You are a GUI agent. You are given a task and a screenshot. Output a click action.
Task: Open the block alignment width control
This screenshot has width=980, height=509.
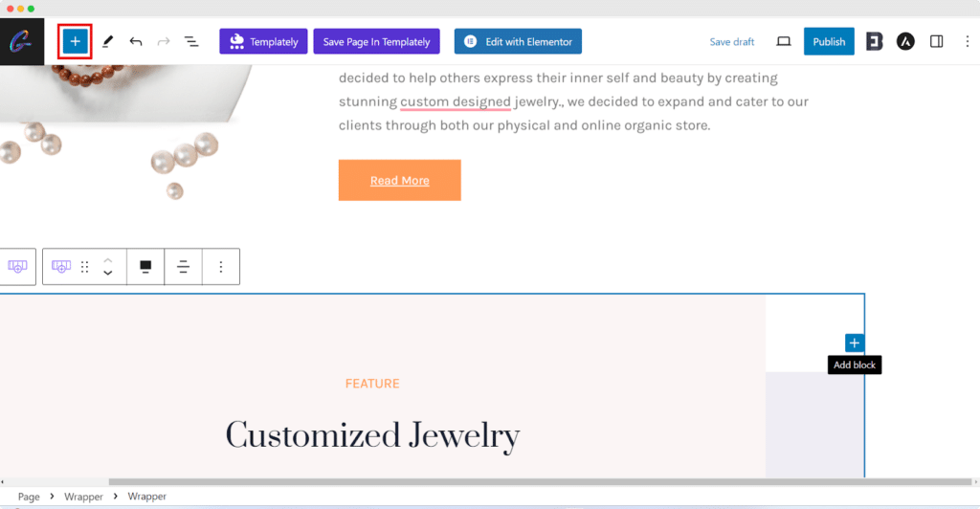click(145, 267)
